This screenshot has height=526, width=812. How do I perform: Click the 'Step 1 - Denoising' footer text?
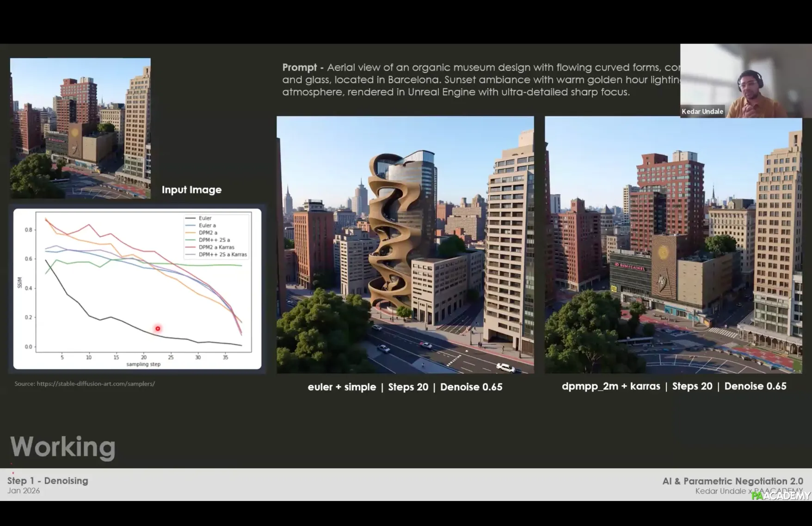point(48,481)
